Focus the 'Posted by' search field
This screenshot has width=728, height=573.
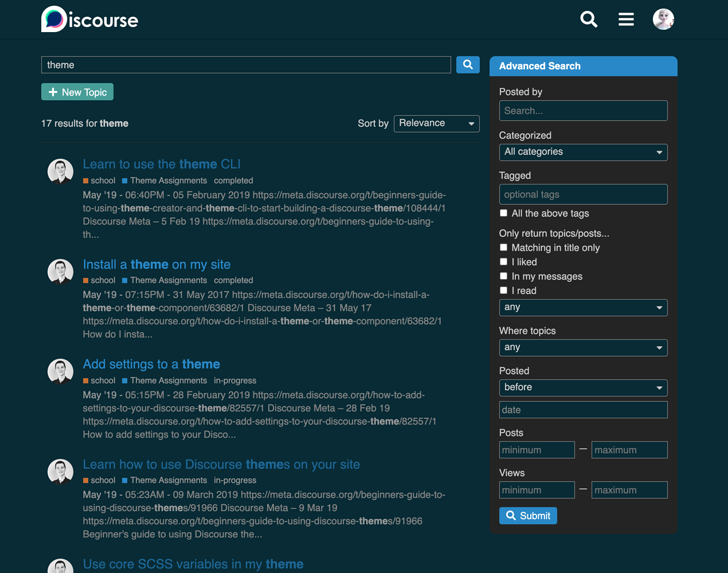(583, 111)
